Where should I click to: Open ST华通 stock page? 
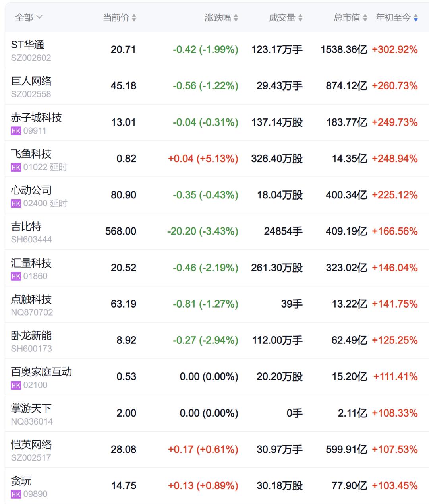tap(28, 45)
